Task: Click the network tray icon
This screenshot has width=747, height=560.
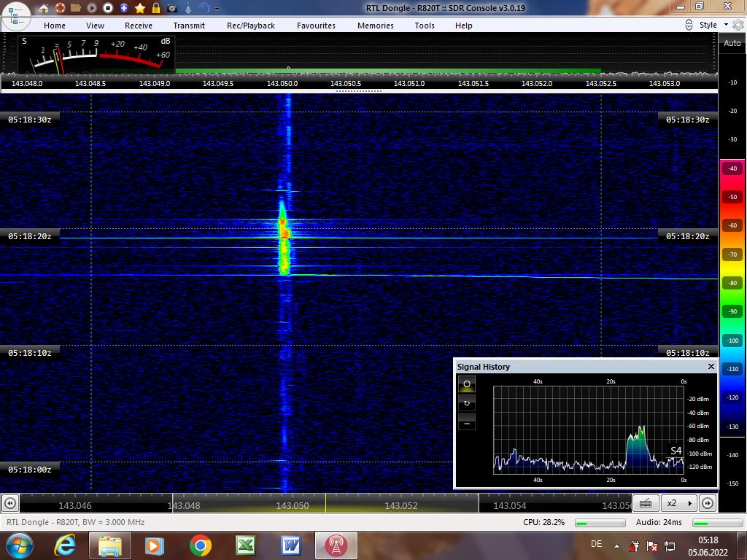Action: coord(670,545)
